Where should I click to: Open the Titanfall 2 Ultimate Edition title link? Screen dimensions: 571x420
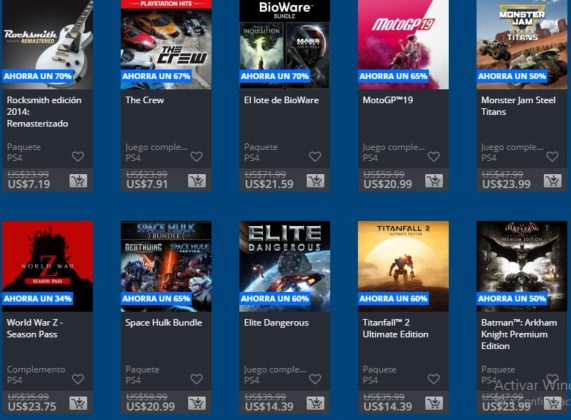[x=395, y=329]
